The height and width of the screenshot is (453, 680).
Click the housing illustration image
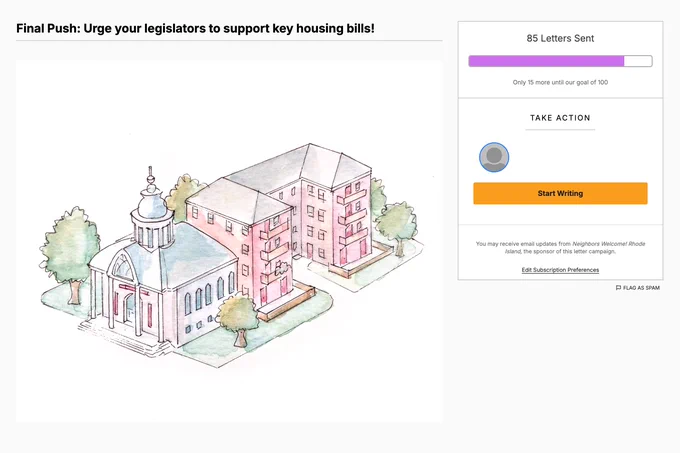pos(229,241)
